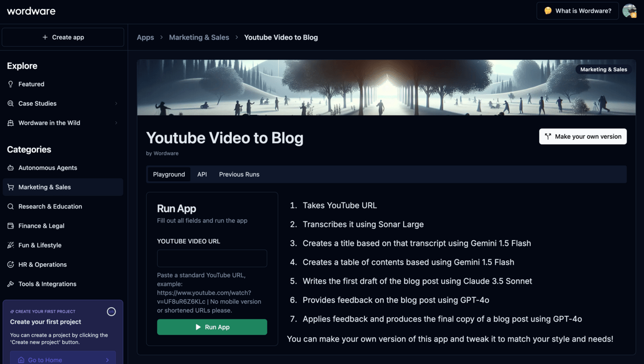Click the fork icon in Make your own version
Image resolution: width=644 pixels, height=364 pixels.
[548, 137]
